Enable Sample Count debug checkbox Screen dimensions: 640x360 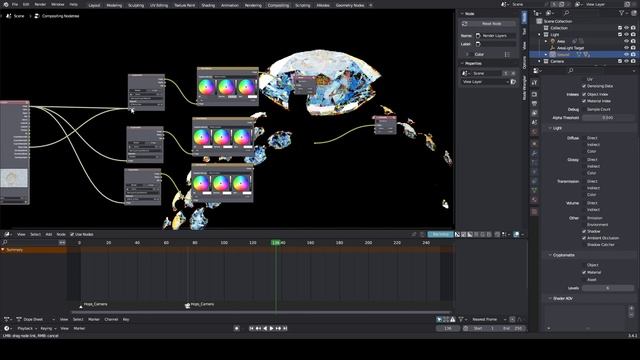point(584,109)
